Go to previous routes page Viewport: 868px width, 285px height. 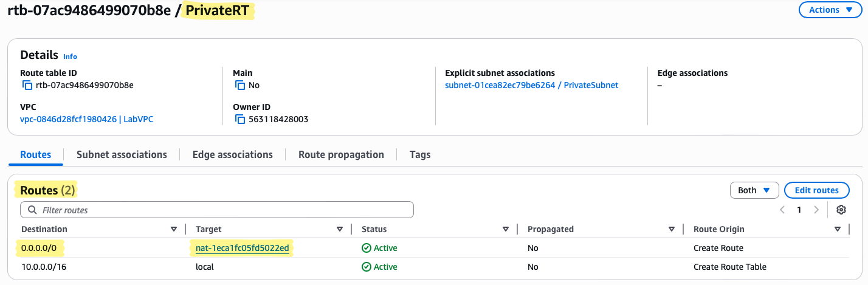[x=782, y=210]
